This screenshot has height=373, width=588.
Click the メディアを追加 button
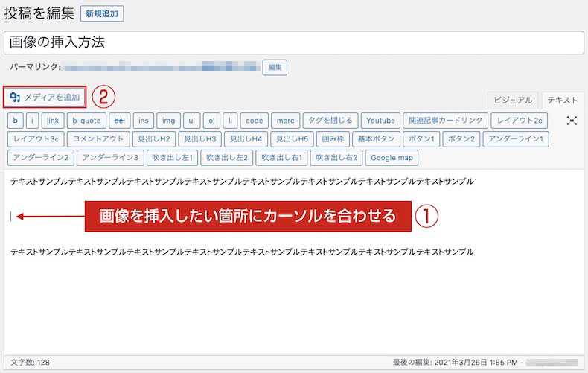[x=45, y=98]
